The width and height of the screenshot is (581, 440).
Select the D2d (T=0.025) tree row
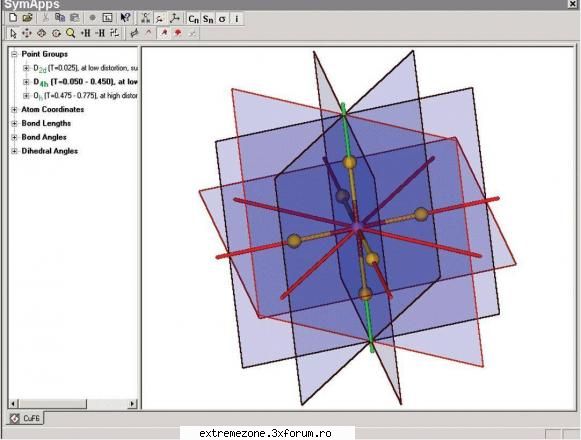(x=85, y=68)
